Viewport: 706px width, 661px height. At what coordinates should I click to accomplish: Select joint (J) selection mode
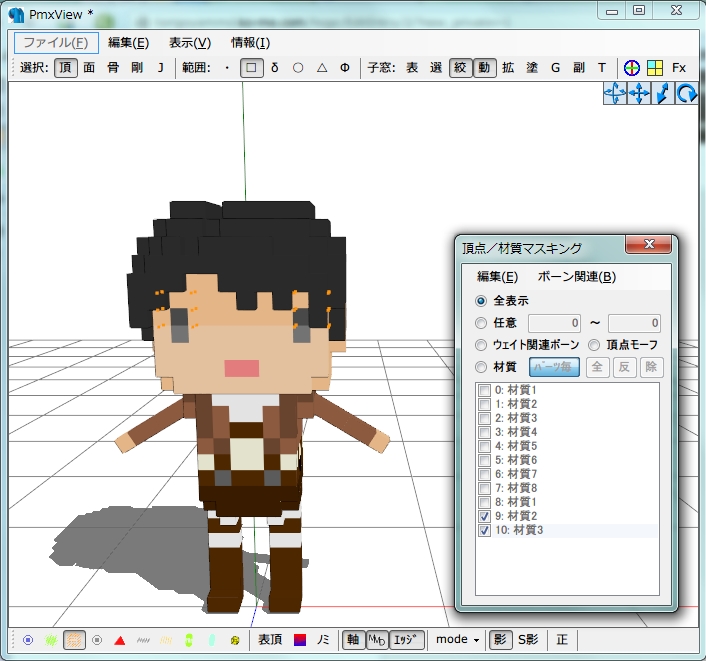point(161,68)
